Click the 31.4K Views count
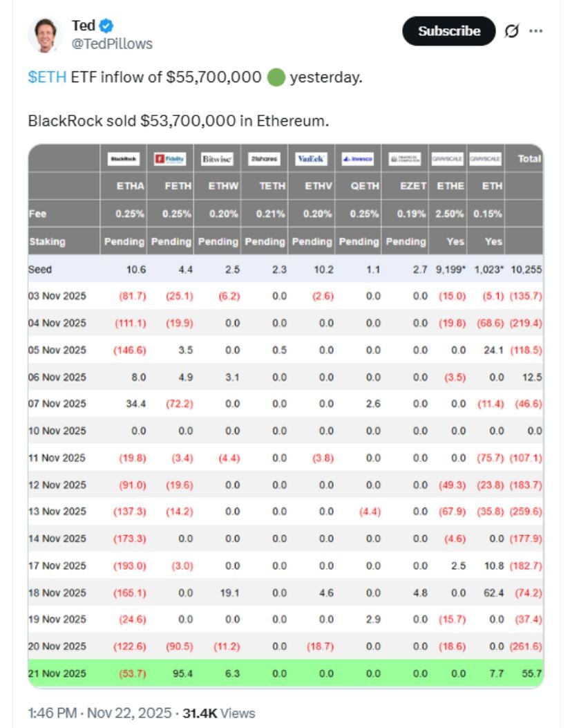 (x=218, y=713)
